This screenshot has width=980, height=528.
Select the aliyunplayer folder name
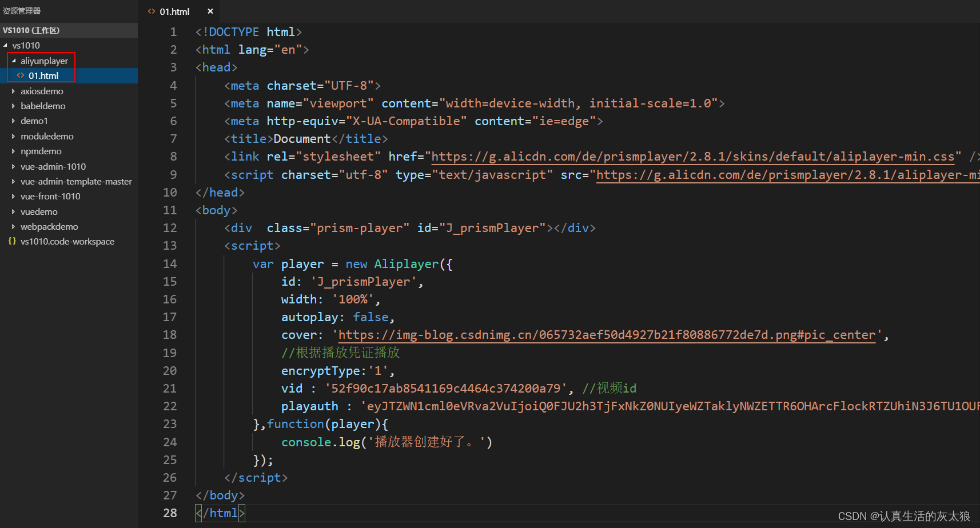tap(44, 61)
